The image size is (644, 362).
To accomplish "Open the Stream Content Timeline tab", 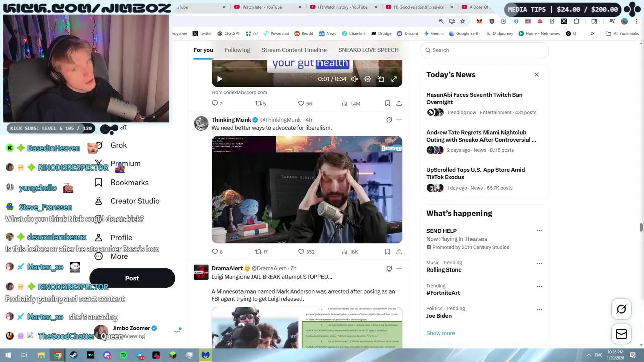I will click(294, 50).
